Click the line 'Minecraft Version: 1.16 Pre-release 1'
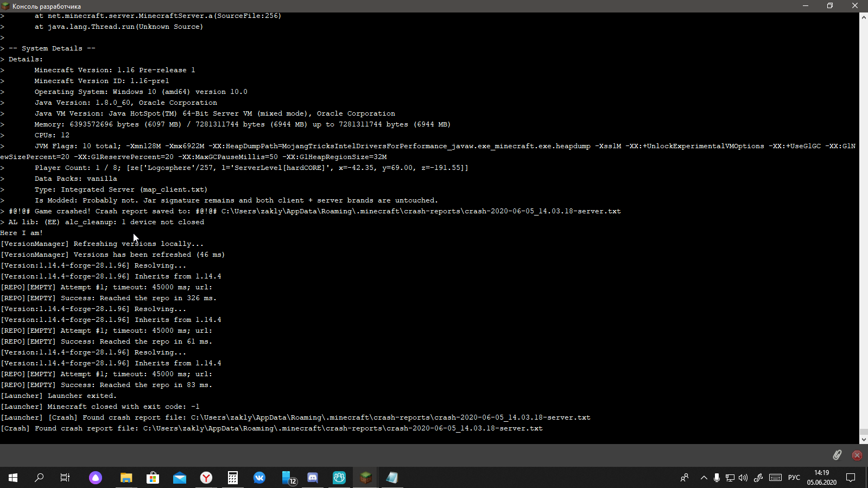The height and width of the screenshot is (488, 868). click(x=115, y=70)
